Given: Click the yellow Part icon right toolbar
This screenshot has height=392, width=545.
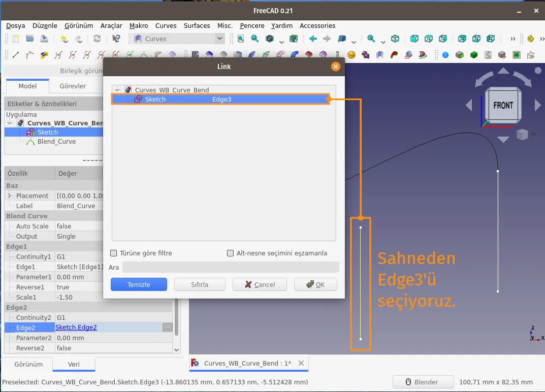Looking at the screenshot, I should point(530,39).
